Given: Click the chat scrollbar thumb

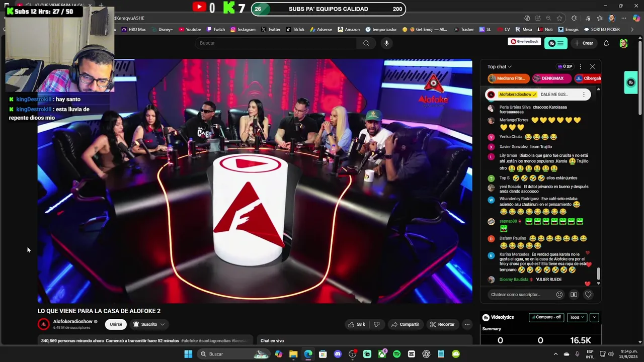Looking at the screenshot, I should click(598, 274).
